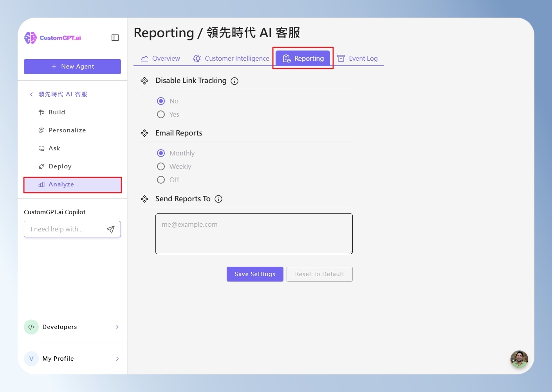The width and height of the screenshot is (552, 392).
Task: Select the Weekly email reports option
Action: pos(161,166)
